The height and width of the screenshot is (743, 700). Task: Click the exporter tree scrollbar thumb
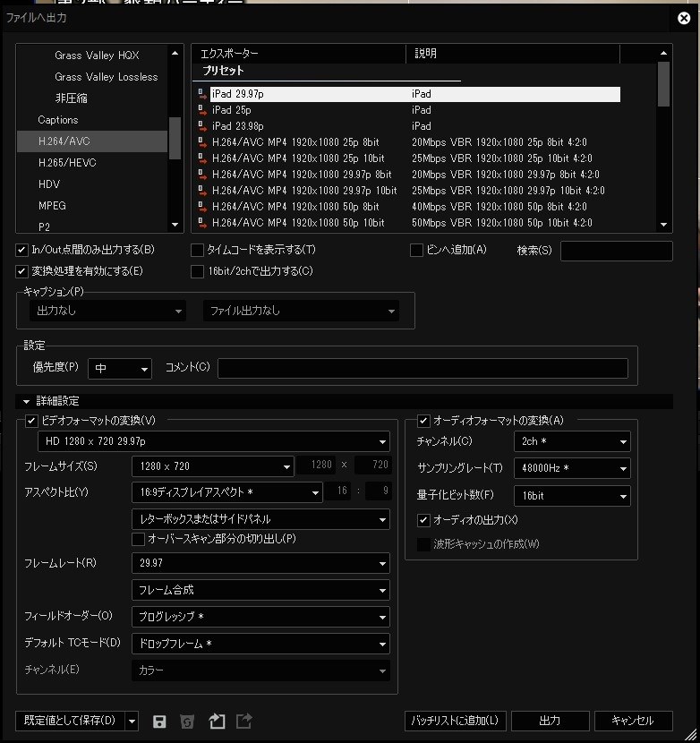[175, 139]
